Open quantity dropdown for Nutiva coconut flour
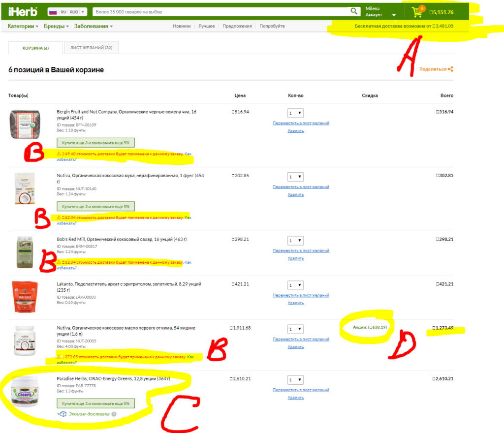 295,177
